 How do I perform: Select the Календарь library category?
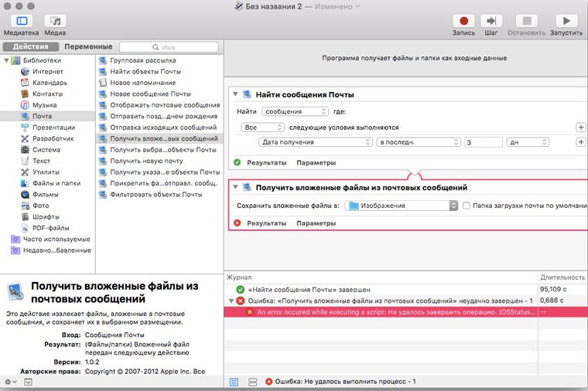pyautogui.click(x=49, y=83)
